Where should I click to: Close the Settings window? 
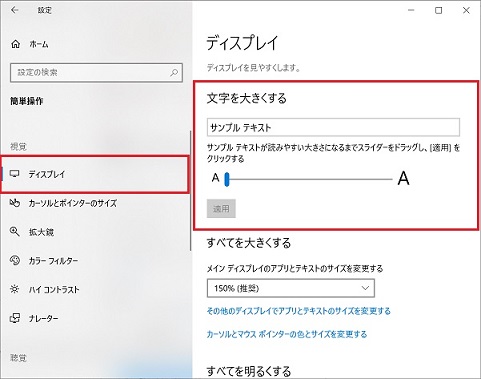pyautogui.click(x=466, y=11)
